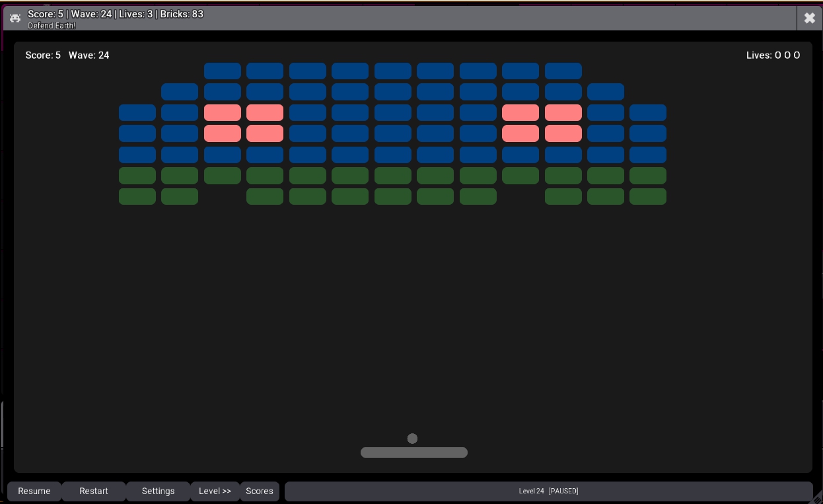Click the gray paddle bar
The image size is (823, 504).
click(413, 452)
